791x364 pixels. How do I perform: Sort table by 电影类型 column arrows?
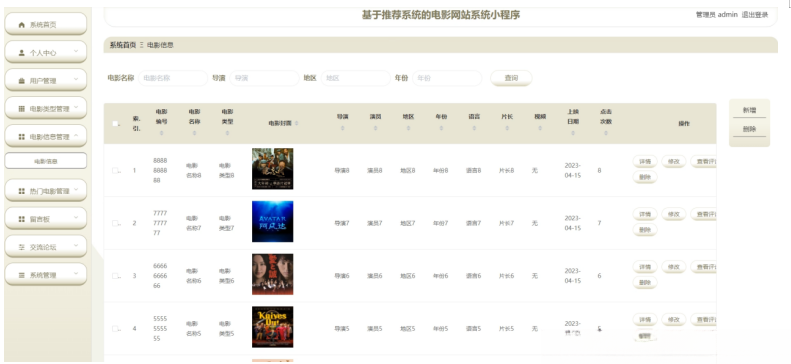[x=228, y=134]
